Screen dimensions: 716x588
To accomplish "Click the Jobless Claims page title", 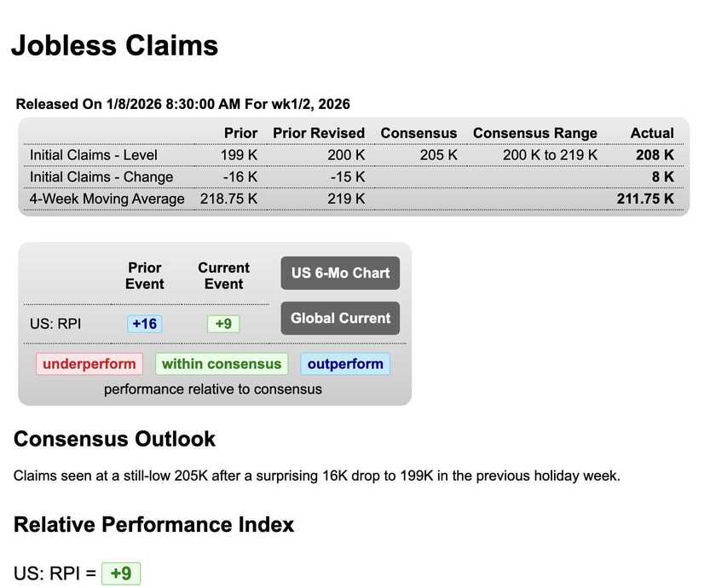I will pyautogui.click(x=115, y=45).
